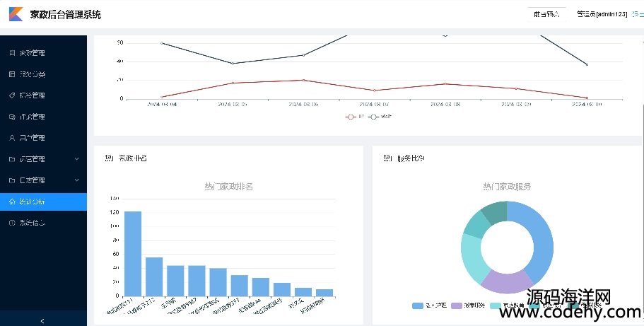Click the first sidebar item's icon

coord(11,53)
